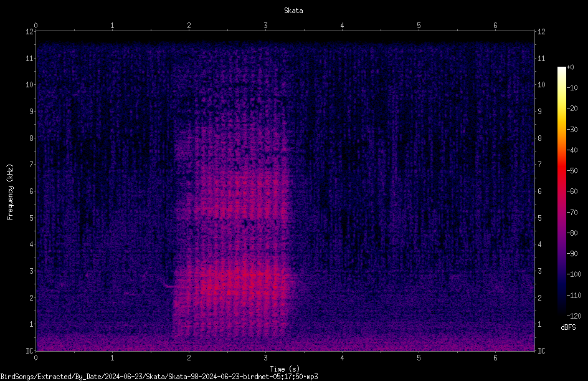Click the 5 second tick on top time axis
This screenshot has height=381, width=588.
coord(419,26)
